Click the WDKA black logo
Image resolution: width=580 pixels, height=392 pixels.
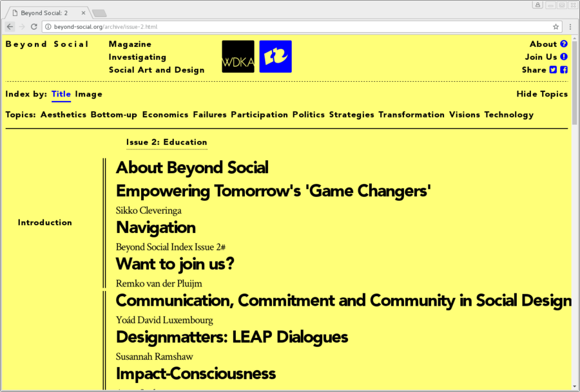238,57
